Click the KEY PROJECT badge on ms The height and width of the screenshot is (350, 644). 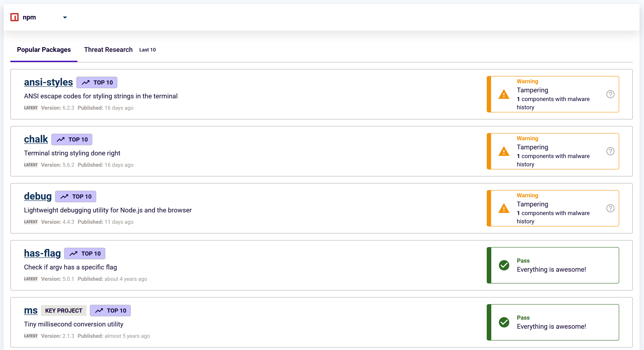pos(64,311)
